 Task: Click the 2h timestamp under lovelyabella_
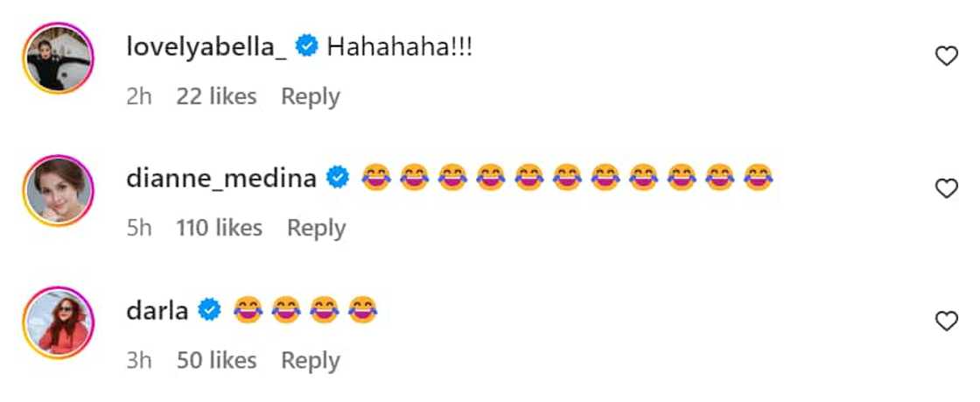(x=138, y=96)
